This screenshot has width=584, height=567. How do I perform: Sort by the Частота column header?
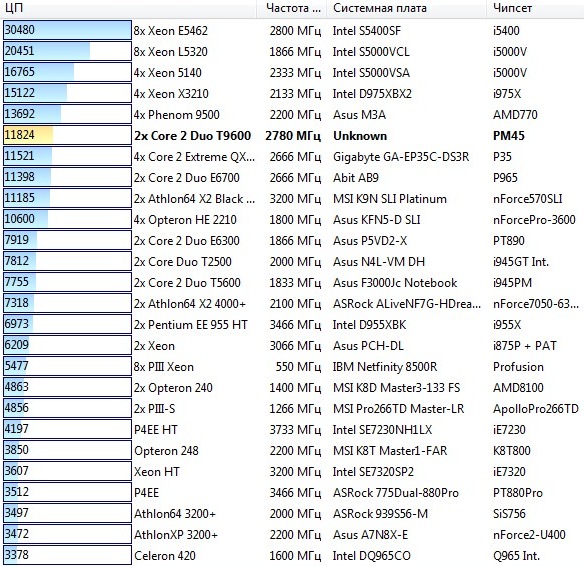point(292,8)
